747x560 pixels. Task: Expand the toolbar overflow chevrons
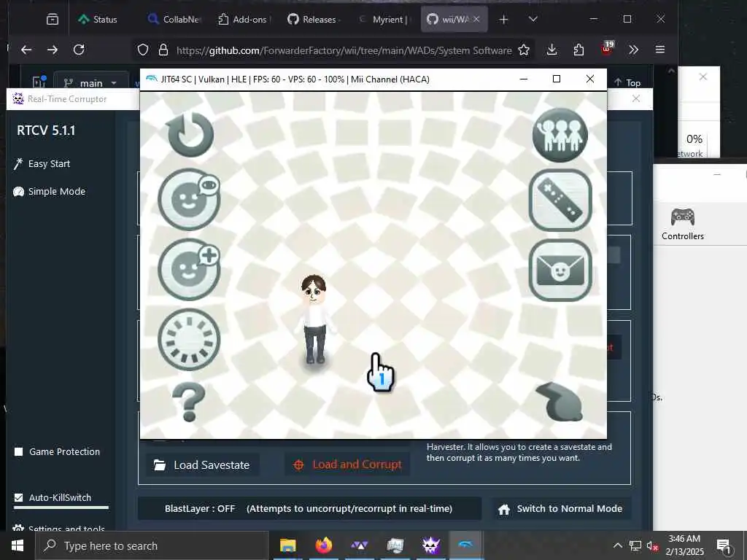pos(634,50)
